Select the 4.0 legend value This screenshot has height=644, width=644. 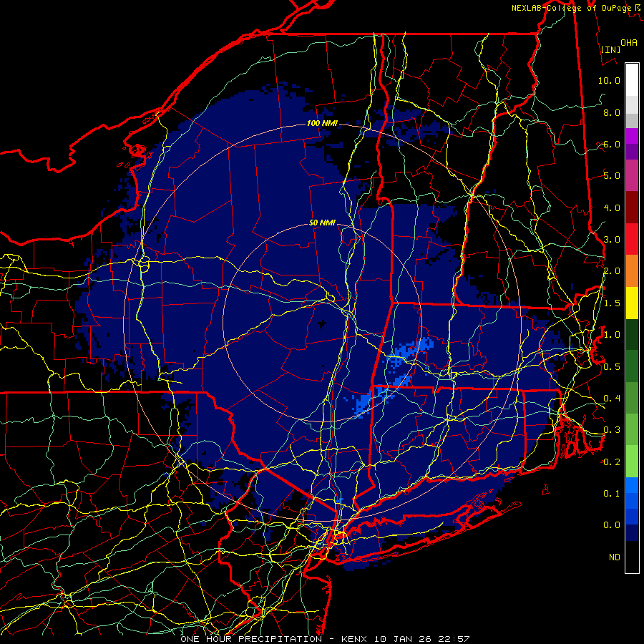[612, 208]
